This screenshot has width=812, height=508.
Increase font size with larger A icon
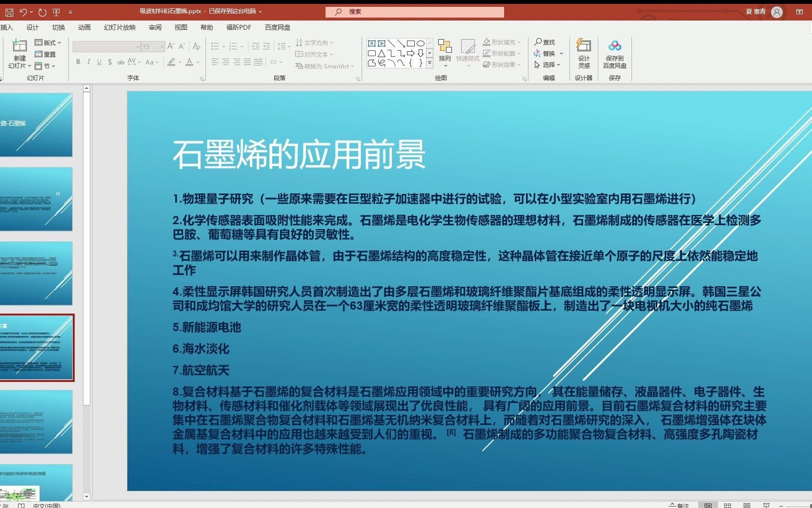point(171,46)
